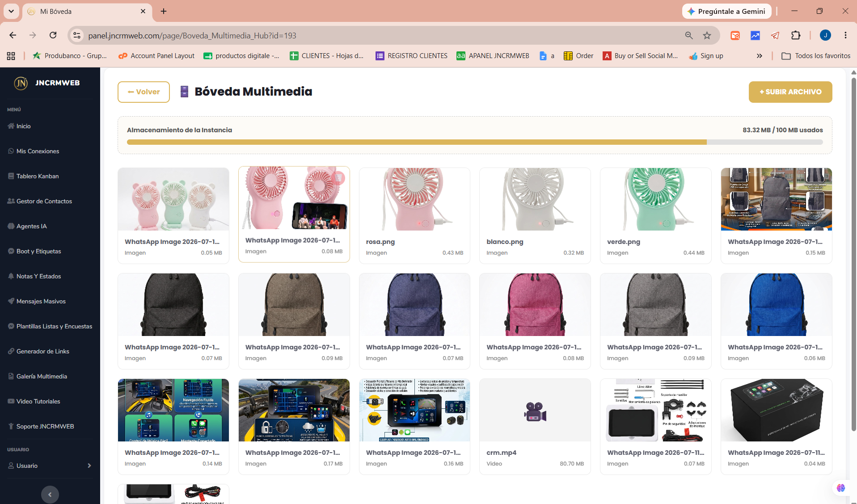Click the page vertical scrollbar
Viewport: 857px width, 504px height.
point(853,255)
